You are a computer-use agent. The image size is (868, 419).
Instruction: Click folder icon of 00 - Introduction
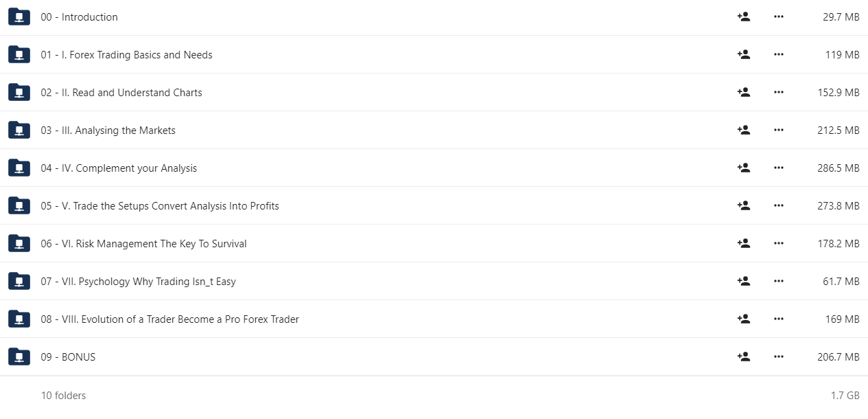pos(19,16)
